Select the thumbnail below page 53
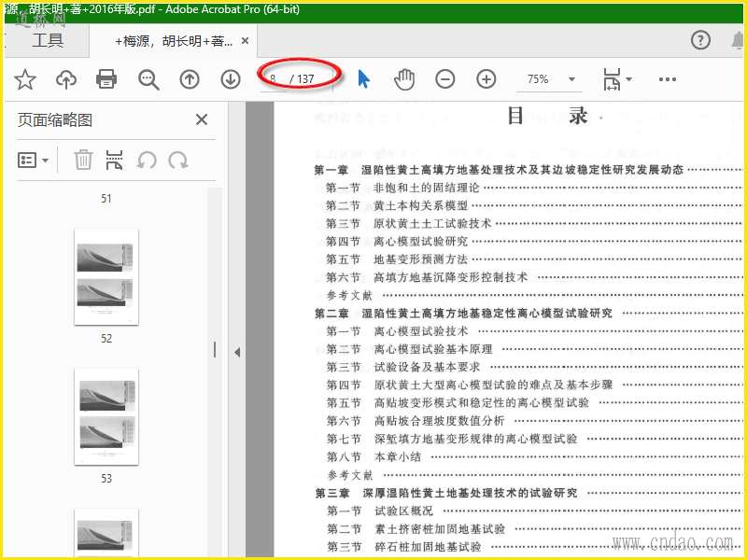 106,532
